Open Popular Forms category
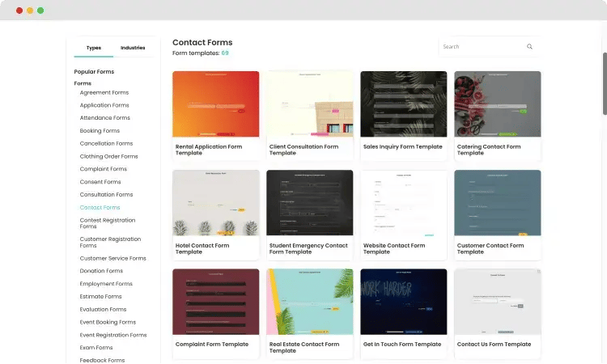This screenshot has height=364, width=607. coord(94,72)
